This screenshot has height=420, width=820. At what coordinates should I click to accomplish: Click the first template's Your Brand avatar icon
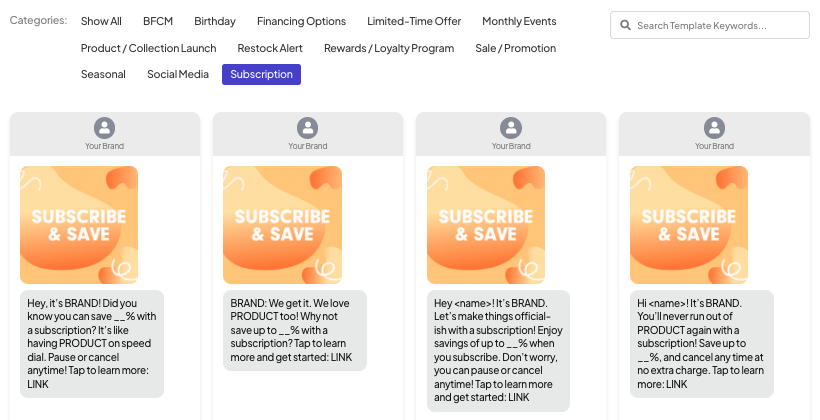(x=105, y=128)
